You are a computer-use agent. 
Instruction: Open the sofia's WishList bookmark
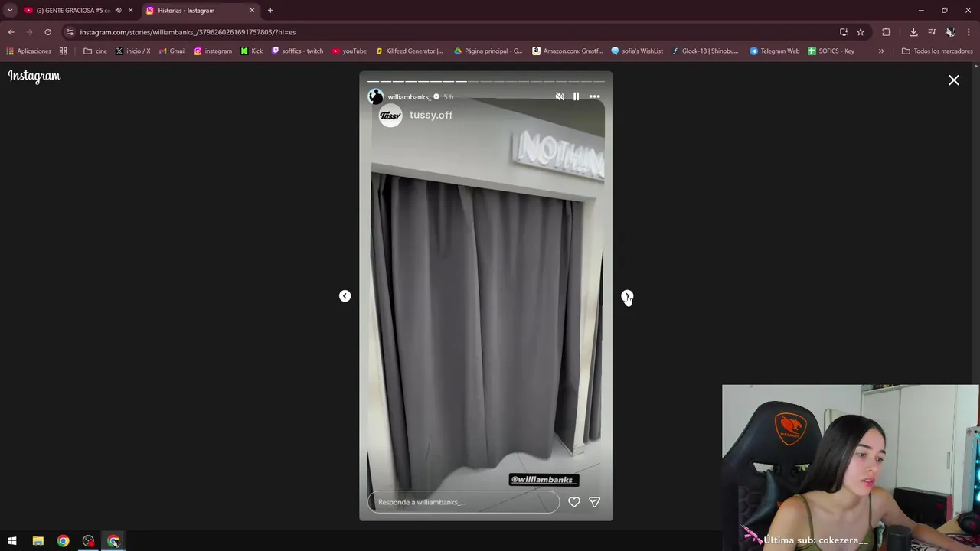[637, 51]
